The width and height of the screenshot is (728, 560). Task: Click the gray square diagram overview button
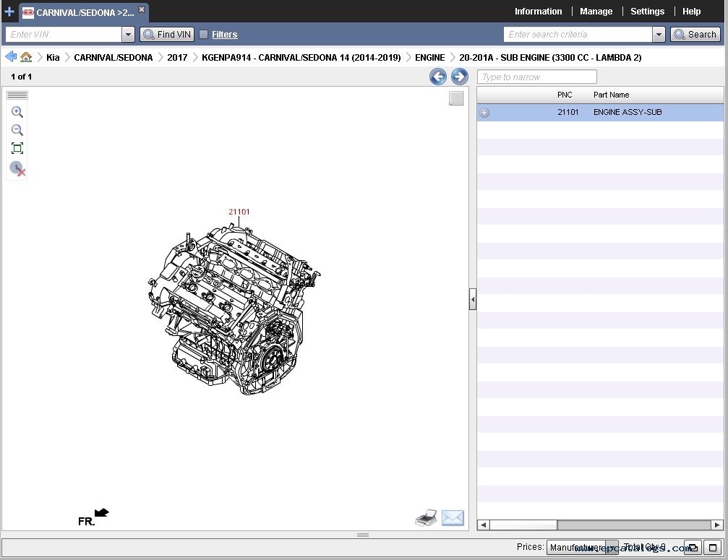pyautogui.click(x=456, y=98)
